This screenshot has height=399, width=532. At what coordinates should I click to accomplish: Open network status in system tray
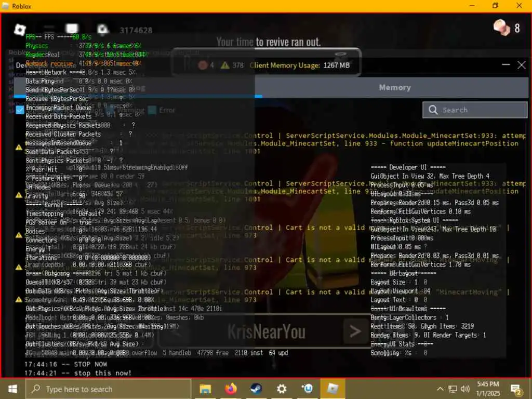pos(453,389)
